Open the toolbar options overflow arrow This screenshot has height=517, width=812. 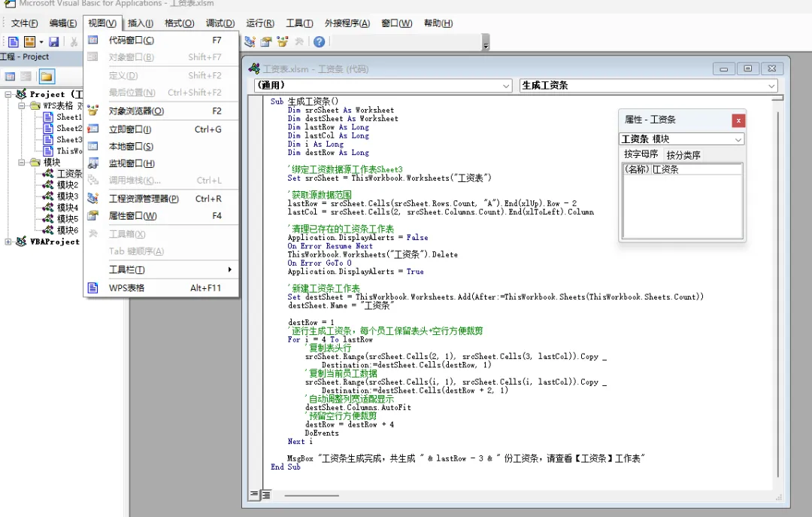point(486,43)
